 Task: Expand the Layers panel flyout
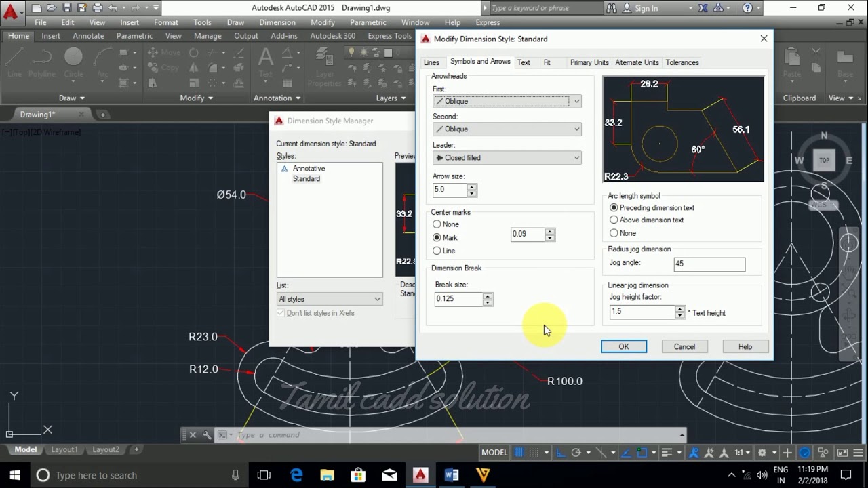coord(391,98)
